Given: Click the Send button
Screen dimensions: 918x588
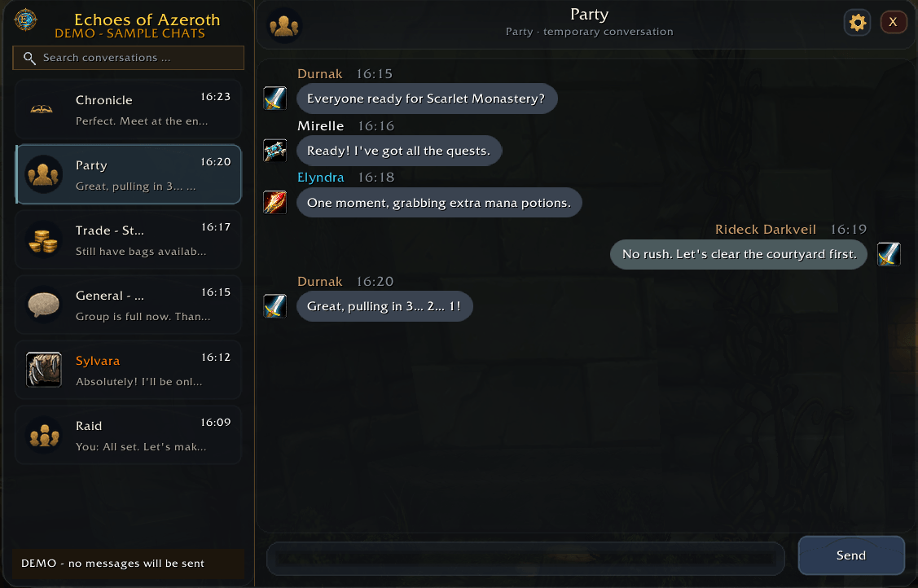Looking at the screenshot, I should point(851,555).
